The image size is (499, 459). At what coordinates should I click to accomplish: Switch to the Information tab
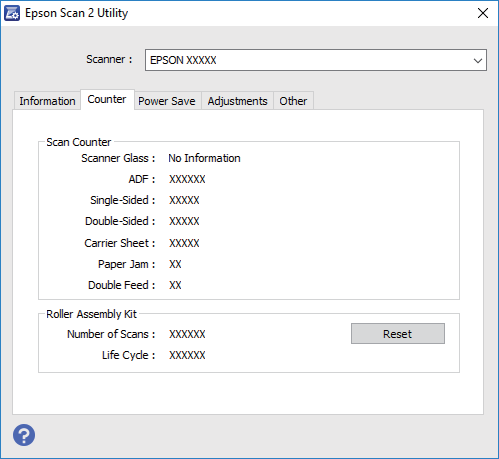pyautogui.click(x=47, y=101)
